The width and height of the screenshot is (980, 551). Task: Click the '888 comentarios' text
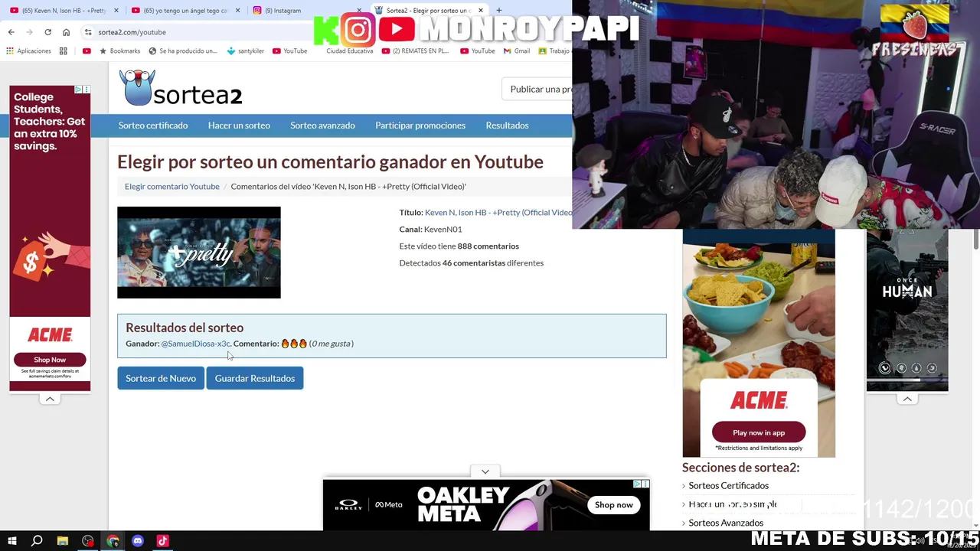pyautogui.click(x=488, y=246)
